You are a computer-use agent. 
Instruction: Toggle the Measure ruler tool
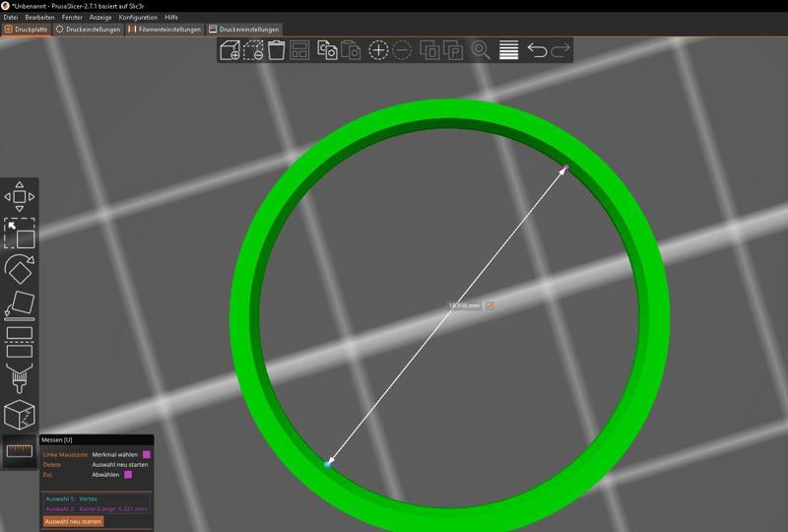(x=19, y=450)
